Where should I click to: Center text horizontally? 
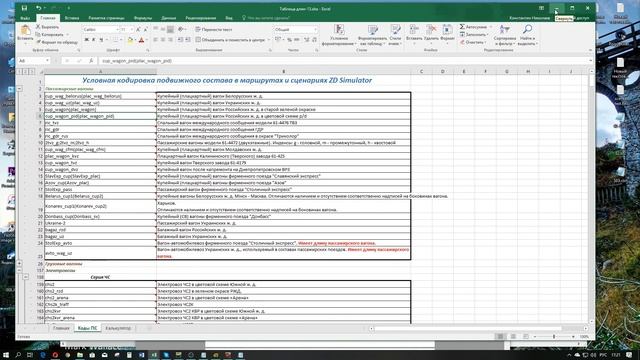point(163,40)
